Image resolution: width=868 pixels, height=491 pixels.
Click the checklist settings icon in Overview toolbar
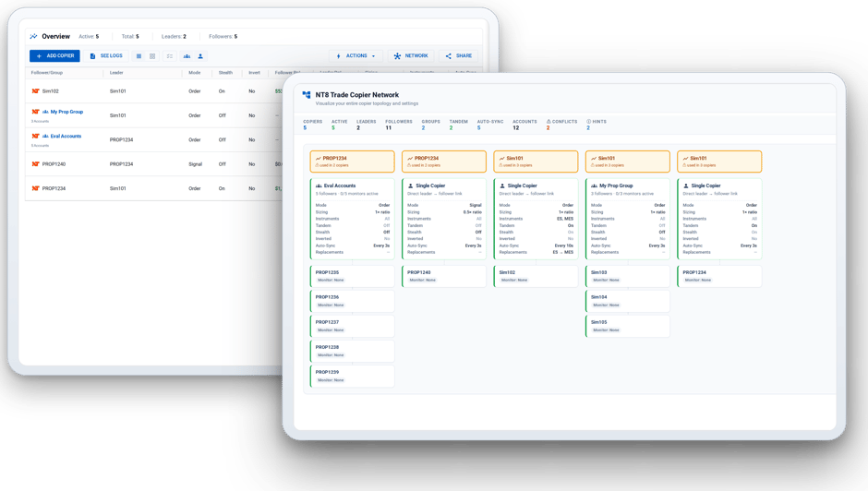pyautogui.click(x=170, y=56)
